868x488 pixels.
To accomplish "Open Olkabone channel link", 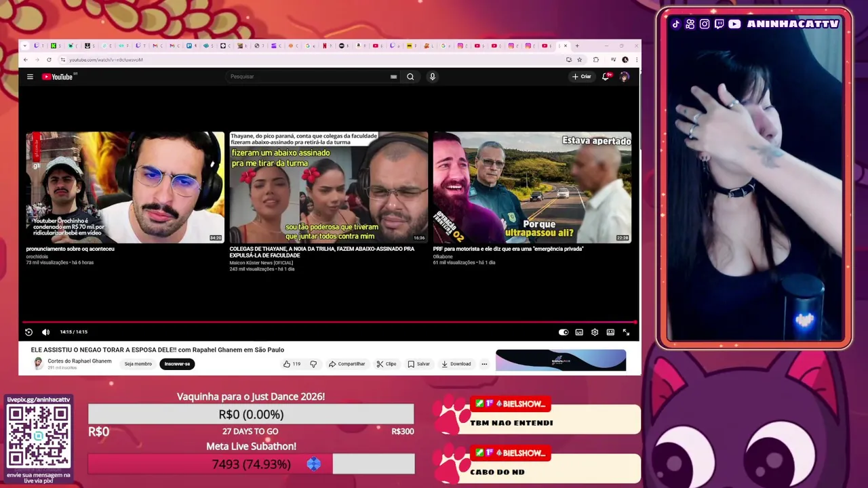I will pos(442,256).
